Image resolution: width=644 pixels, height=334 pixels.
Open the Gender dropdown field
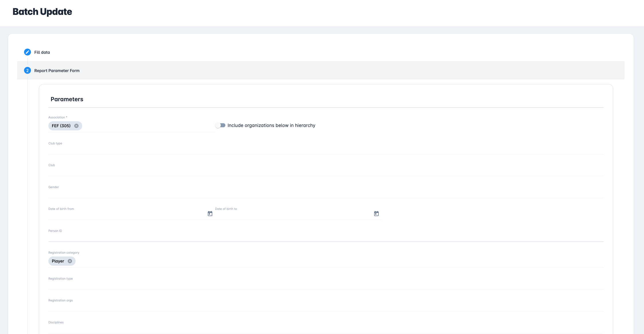pos(326,193)
